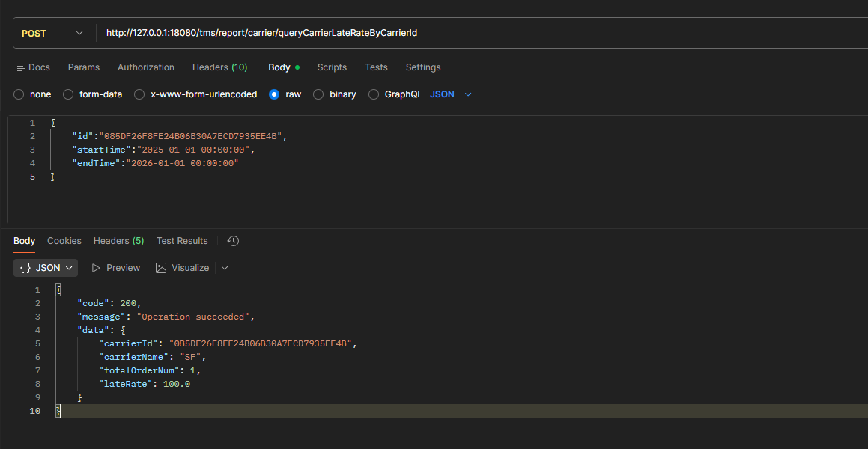Open the response JSON format dropdown
Image resolution: width=868 pixels, height=449 pixels.
pyautogui.click(x=46, y=268)
